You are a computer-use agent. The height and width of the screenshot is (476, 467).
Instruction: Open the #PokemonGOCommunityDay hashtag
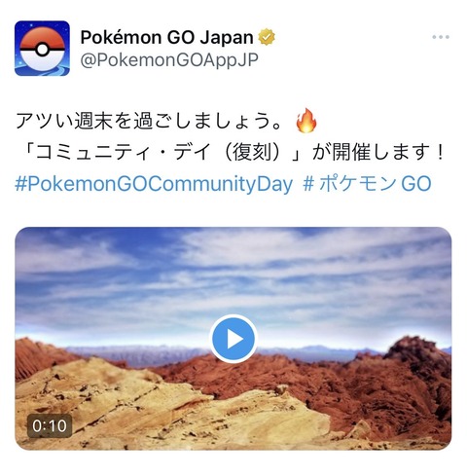point(154,184)
